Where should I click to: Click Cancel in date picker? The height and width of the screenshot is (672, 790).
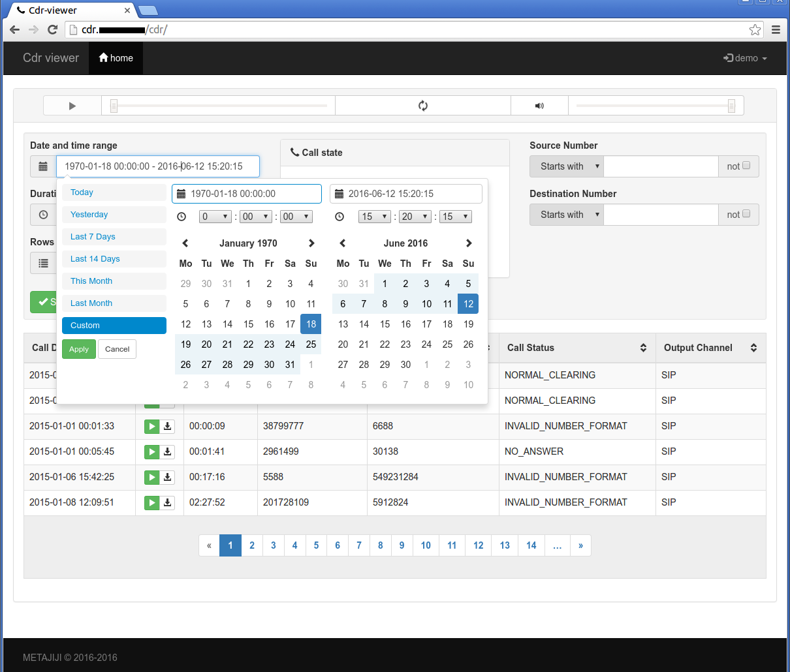(118, 349)
